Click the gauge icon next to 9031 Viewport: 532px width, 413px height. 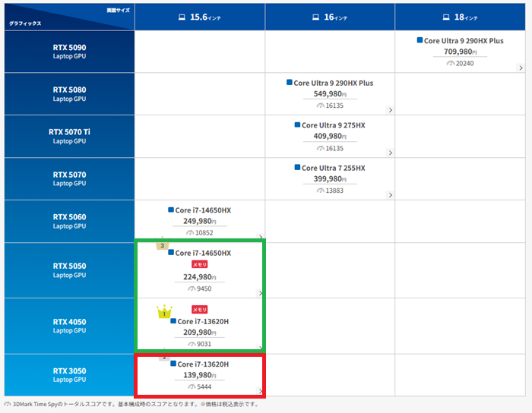(192, 344)
